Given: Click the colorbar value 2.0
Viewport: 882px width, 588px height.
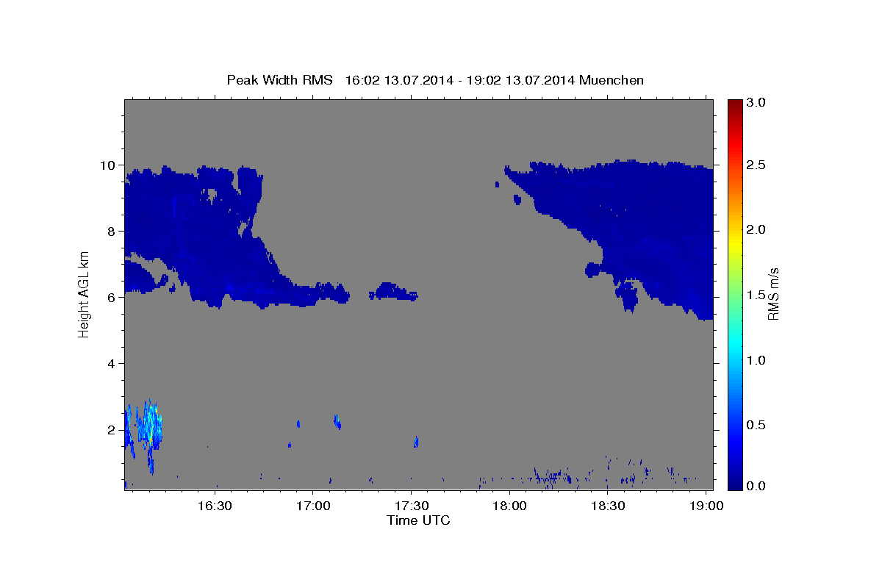Looking at the screenshot, I should 756,229.
